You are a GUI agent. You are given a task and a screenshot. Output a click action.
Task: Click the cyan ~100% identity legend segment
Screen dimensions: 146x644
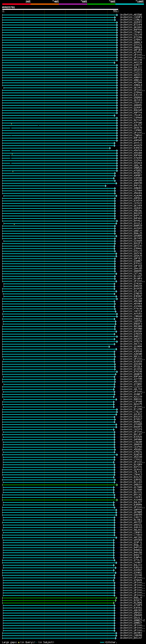(130, 4)
